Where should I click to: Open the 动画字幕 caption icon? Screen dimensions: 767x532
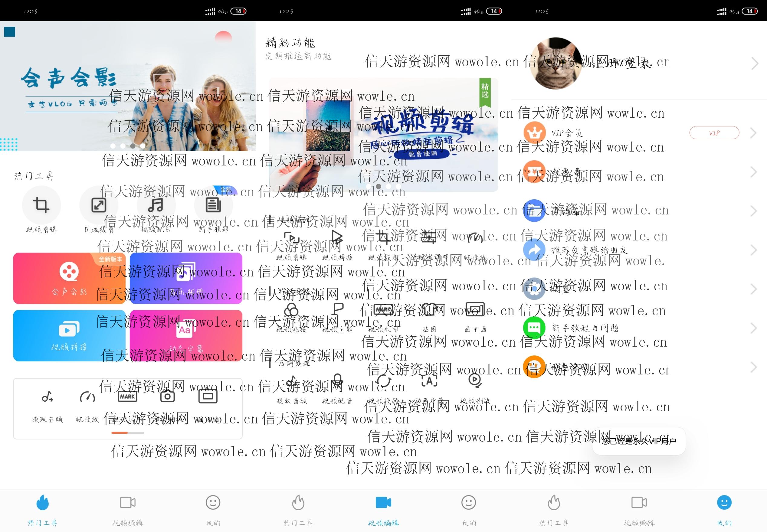[429, 381]
